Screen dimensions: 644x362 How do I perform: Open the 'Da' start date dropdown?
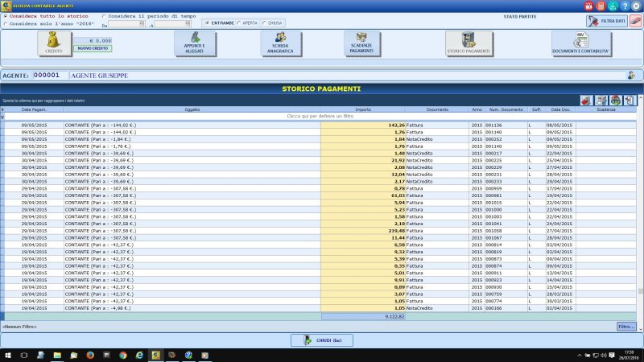142,24
